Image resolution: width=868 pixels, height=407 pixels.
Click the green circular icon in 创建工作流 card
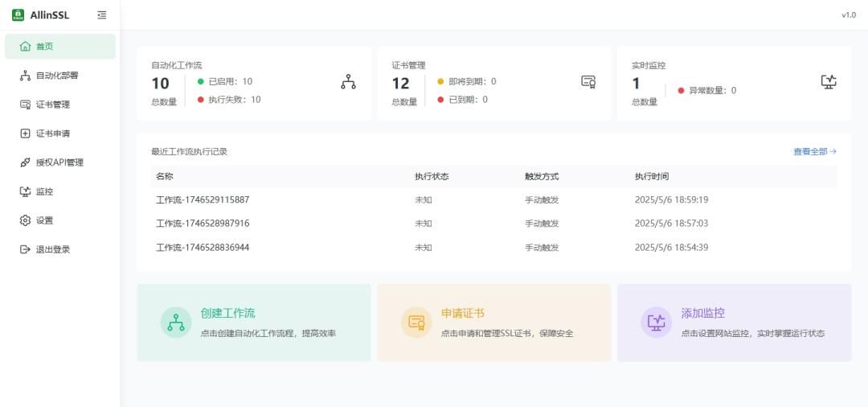[176, 323]
